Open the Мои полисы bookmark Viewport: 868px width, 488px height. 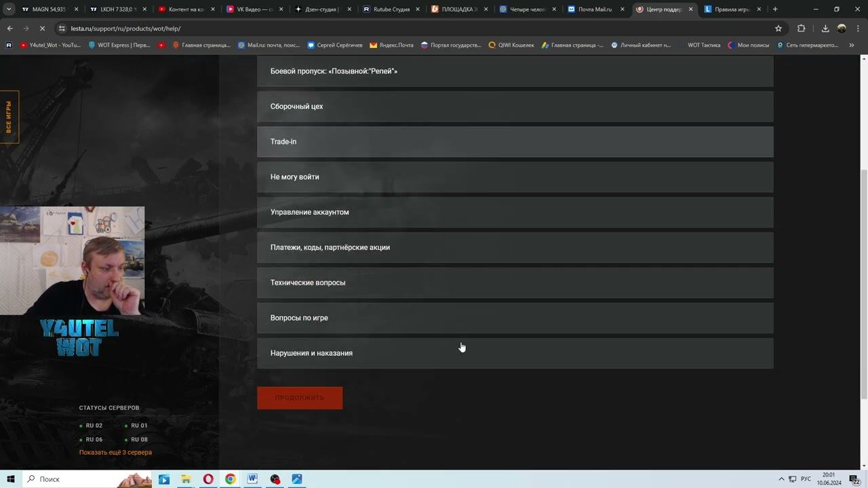748,45
